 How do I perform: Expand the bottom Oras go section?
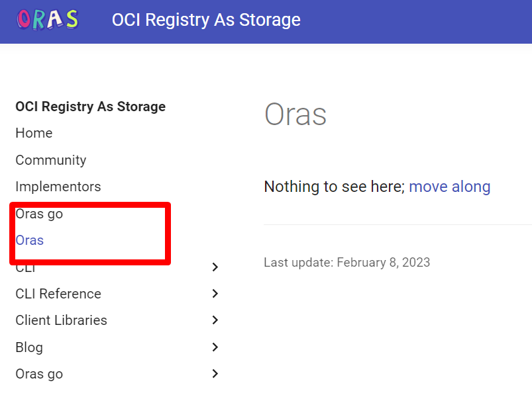tap(214, 374)
